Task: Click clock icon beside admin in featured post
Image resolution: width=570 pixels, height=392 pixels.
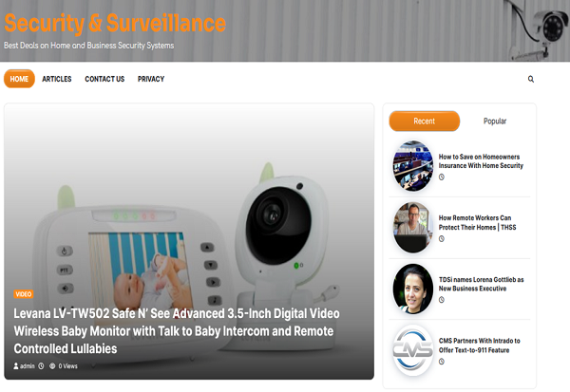Action: coord(41,365)
